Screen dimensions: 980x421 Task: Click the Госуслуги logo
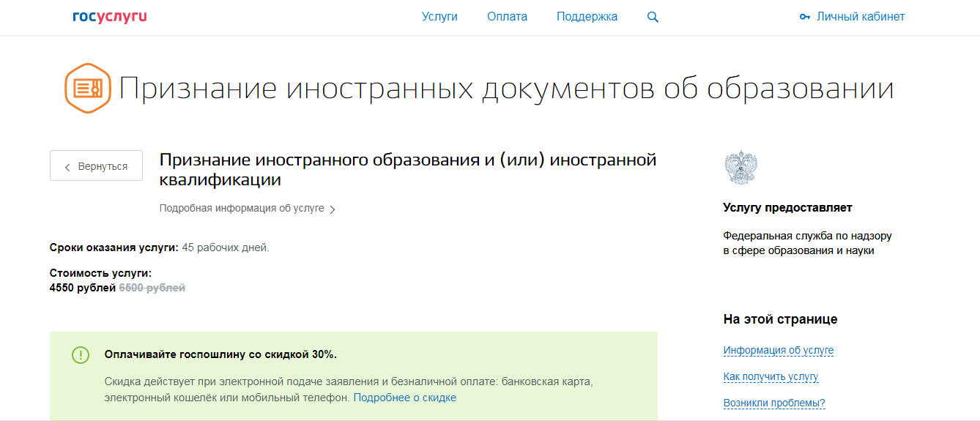tap(110, 16)
